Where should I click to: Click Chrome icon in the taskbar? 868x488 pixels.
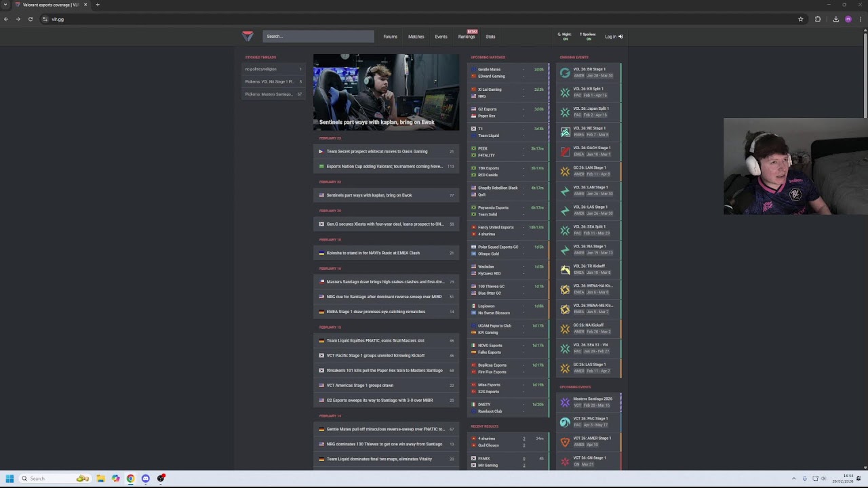(130, 479)
